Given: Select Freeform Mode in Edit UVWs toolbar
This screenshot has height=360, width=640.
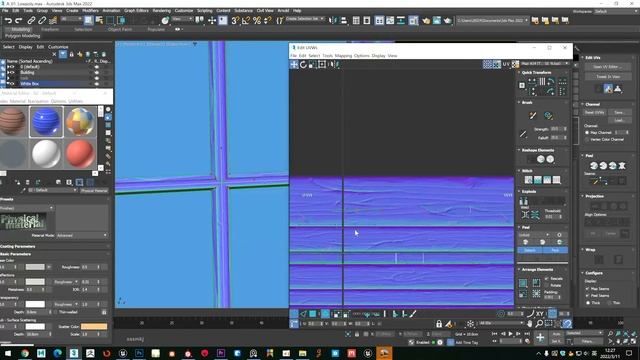Looking at the screenshot, I should (322, 64).
